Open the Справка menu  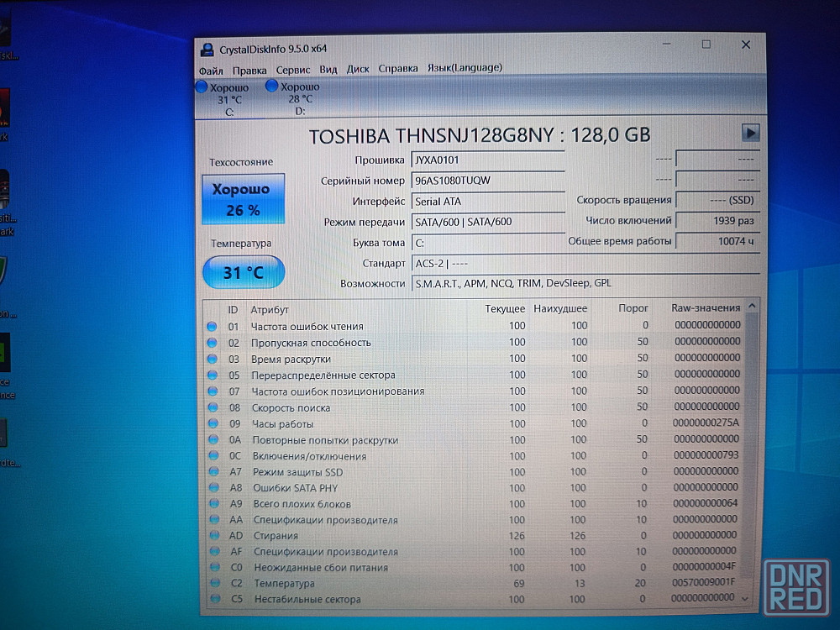pyautogui.click(x=398, y=68)
